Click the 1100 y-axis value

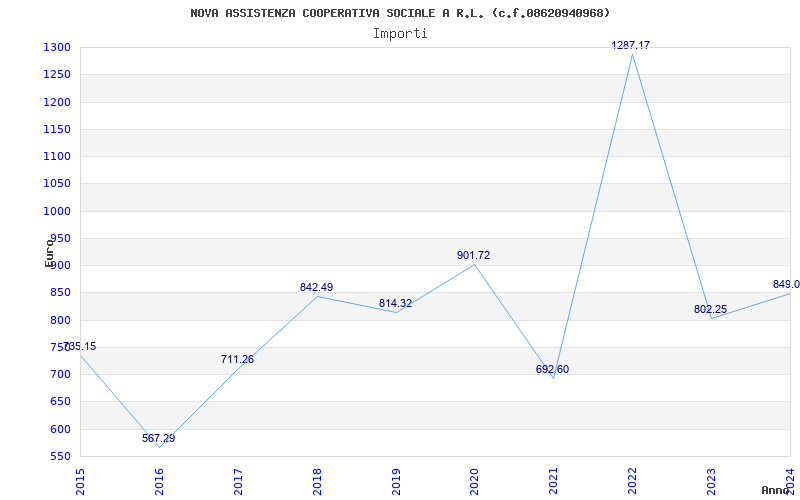57,157
